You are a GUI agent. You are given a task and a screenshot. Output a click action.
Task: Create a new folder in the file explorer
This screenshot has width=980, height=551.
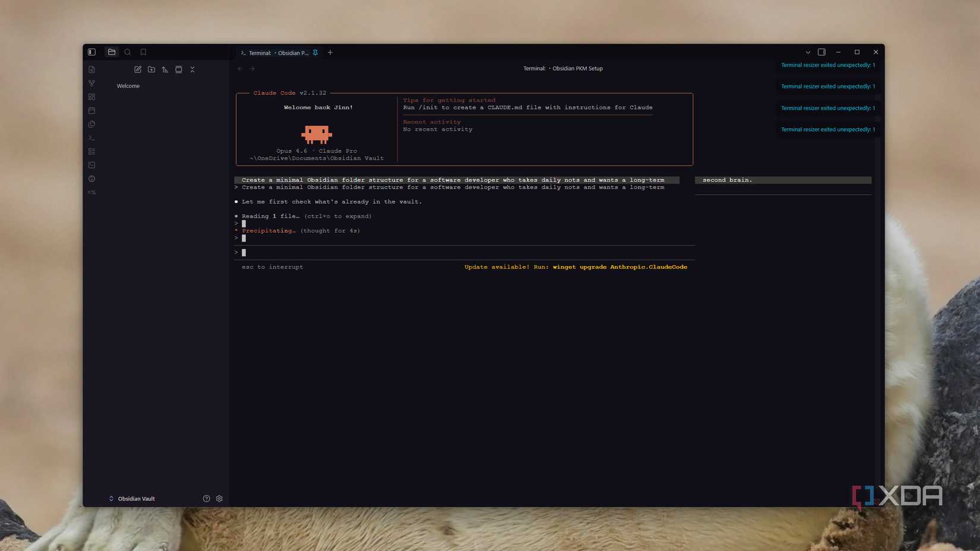(151, 69)
